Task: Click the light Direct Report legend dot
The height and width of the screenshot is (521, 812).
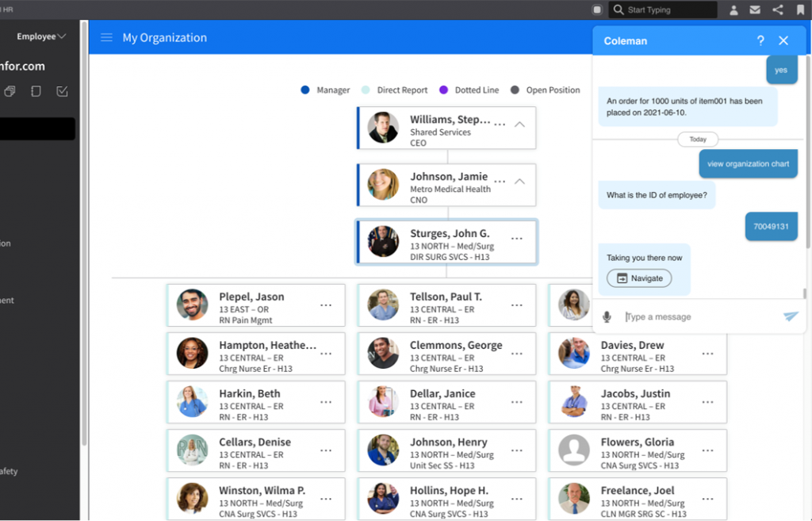Action: pos(365,90)
